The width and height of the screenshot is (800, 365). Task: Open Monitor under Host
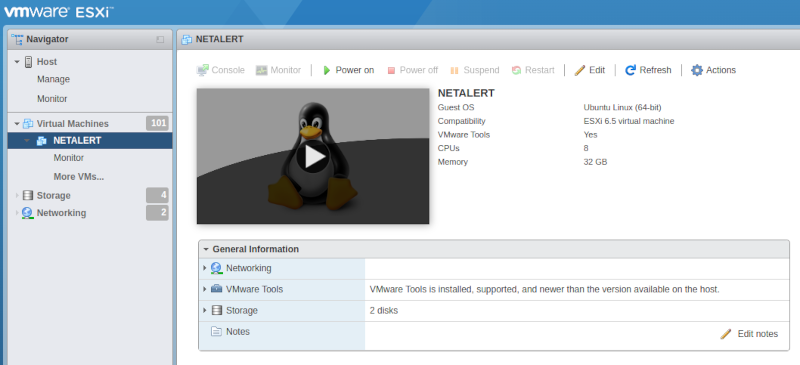pyautogui.click(x=52, y=99)
